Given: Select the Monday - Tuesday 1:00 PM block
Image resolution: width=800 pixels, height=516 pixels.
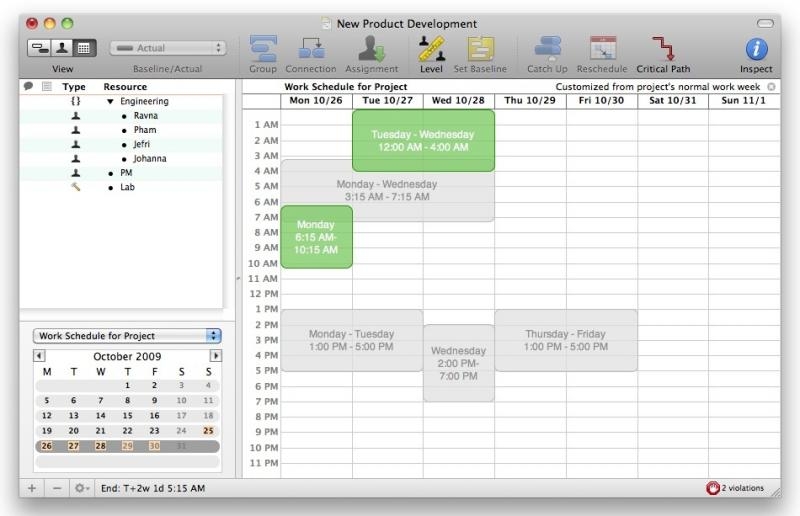Looking at the screenshot, I should click(352, 340).
